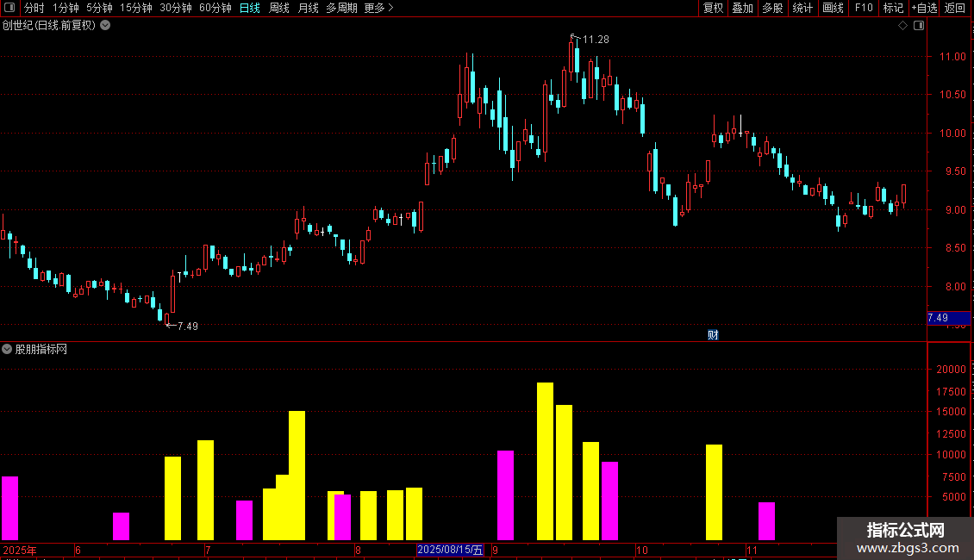Click the 10.00 price axis label
Screen dimensions: 974x560
pyautogui.click(x=952, y=133)
